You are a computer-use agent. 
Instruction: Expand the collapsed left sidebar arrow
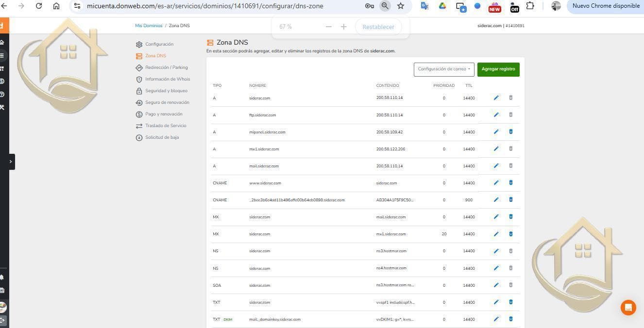click(x=11, y=162)
